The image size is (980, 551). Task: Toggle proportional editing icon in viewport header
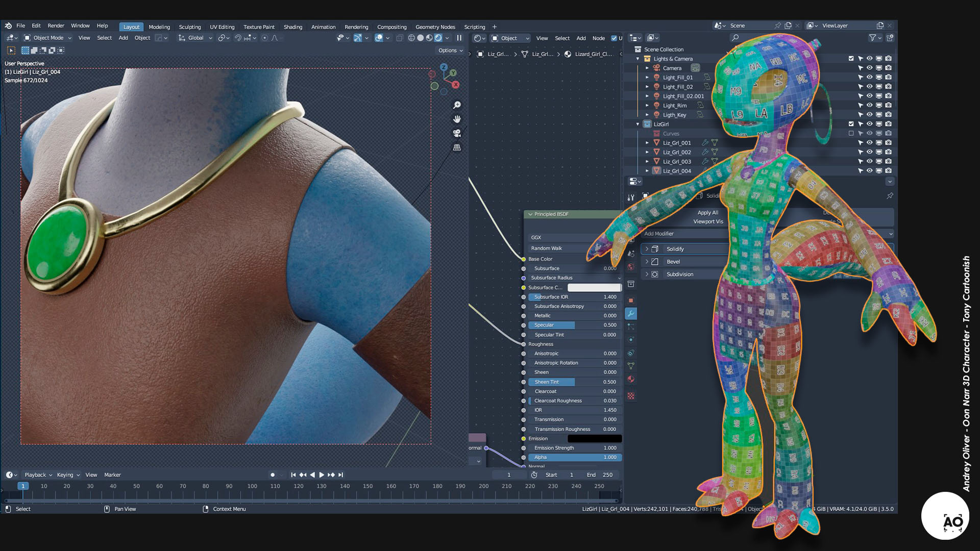tap(264, 38)
